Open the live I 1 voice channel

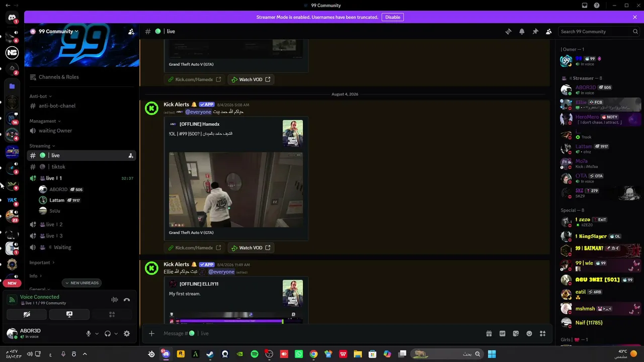[80, 178]
